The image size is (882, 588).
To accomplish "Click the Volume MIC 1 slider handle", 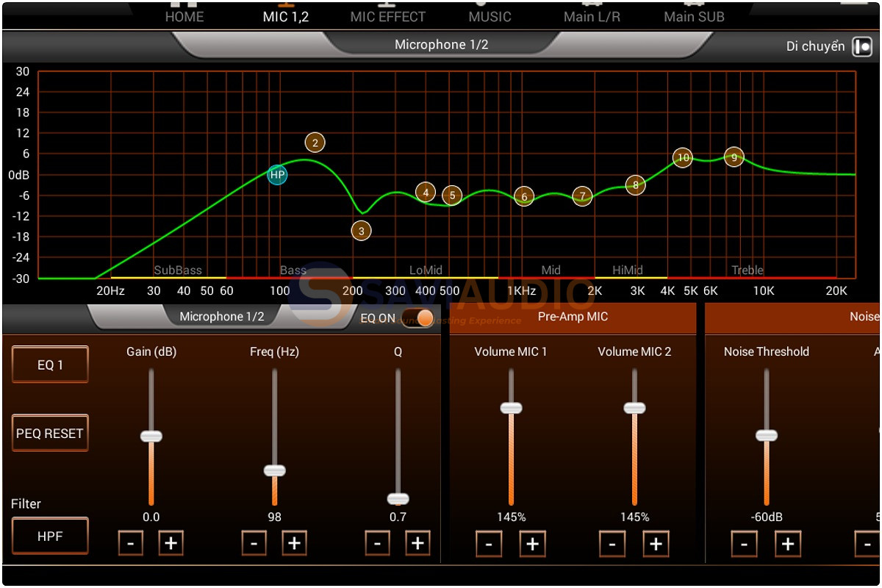I will point(511,408).
